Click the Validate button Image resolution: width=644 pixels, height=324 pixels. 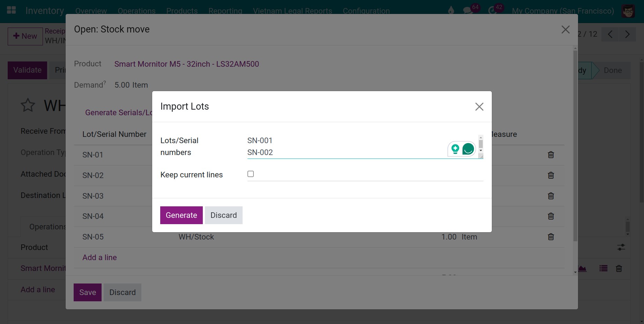[27, 70]
